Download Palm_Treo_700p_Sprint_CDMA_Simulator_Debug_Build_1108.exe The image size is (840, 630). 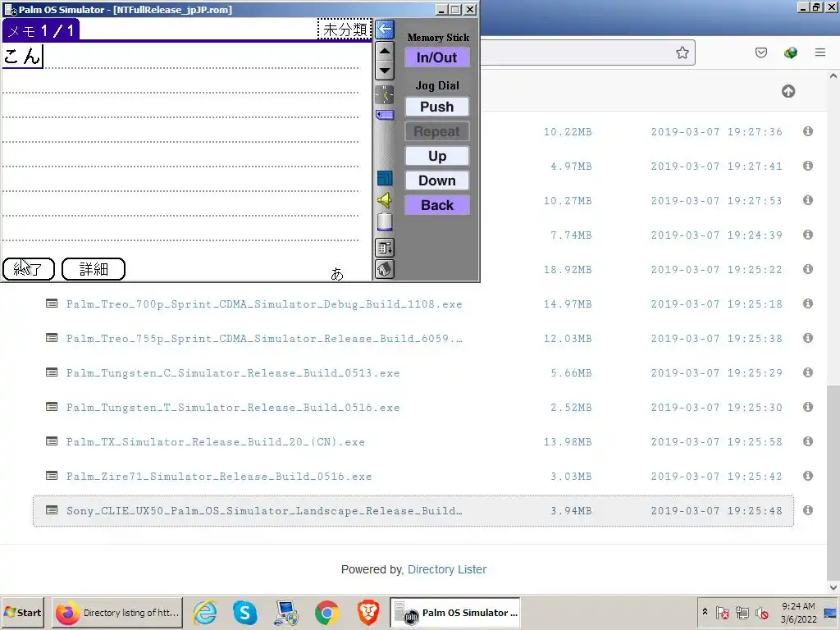264,304
